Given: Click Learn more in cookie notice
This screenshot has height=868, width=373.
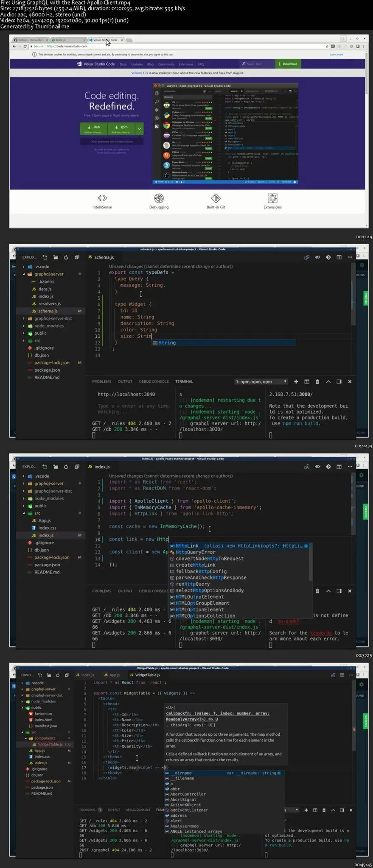Looking at the screenshot, I should pyautogui.click(x=336, y=54).
